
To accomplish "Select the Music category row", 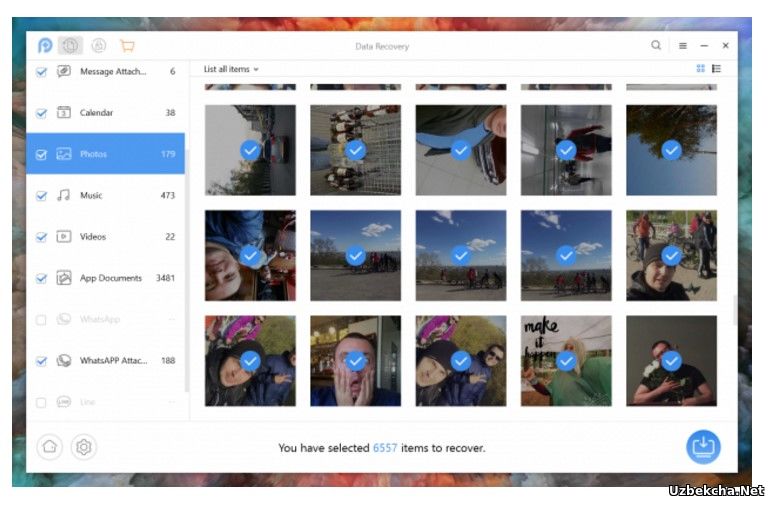I will coord(106,195).
